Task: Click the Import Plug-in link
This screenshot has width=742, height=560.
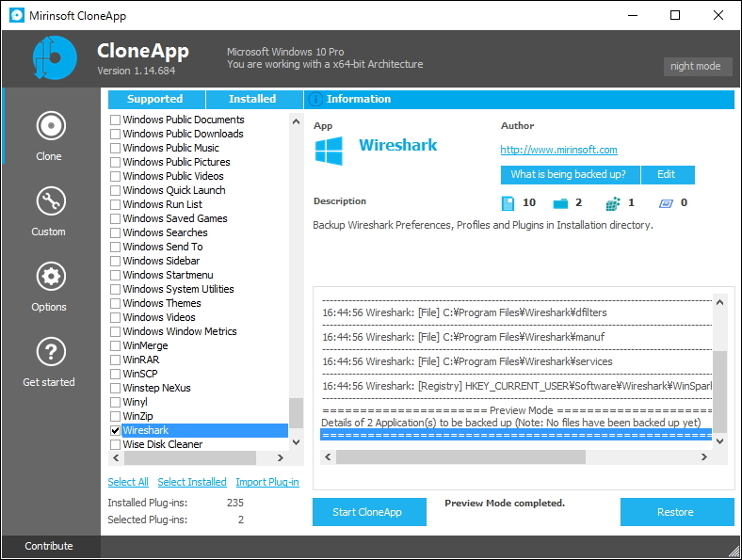Action: [267, 482]
